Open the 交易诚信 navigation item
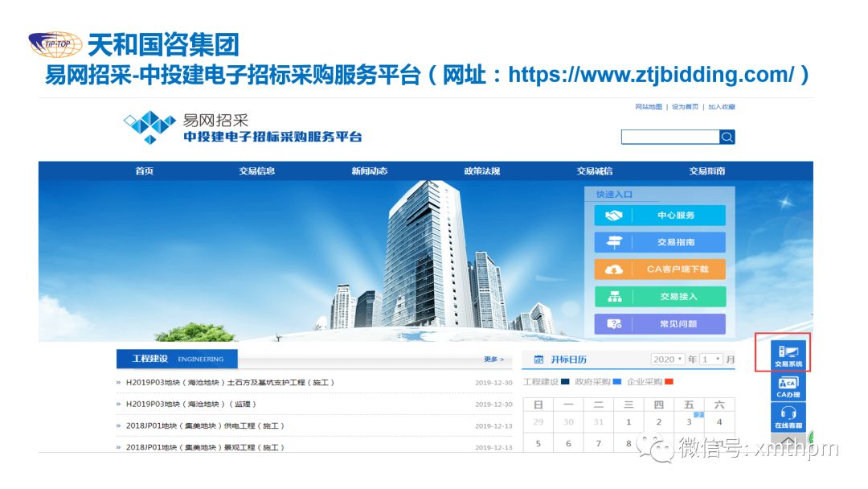Viewport: 868px width, 489px height. tap(595, 171)
